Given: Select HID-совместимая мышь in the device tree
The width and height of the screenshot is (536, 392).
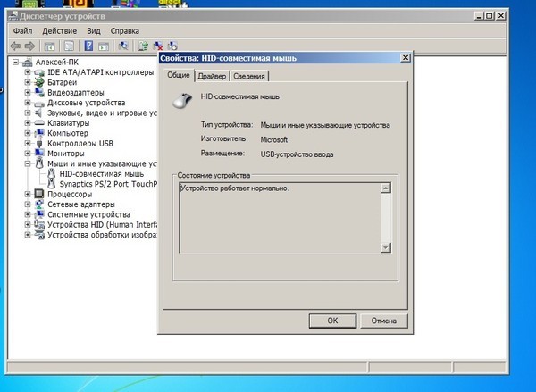Looking at the screenshot, I should [x=102, y=174].
